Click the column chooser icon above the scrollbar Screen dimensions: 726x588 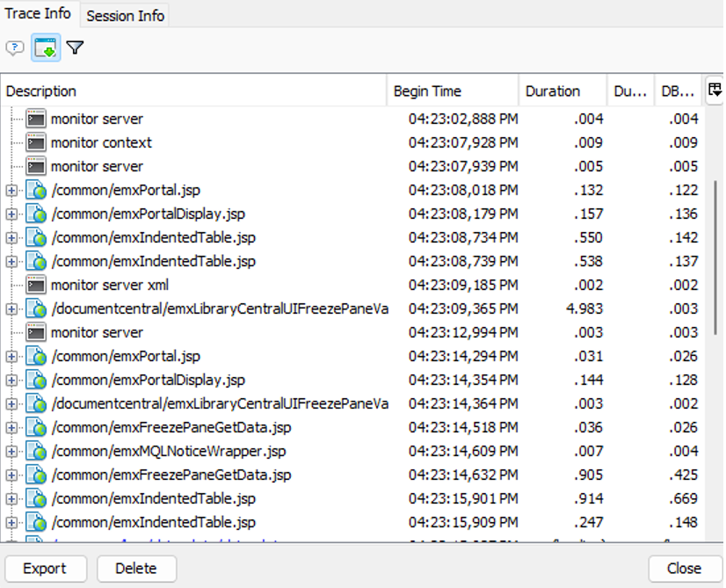coord(715,89)
